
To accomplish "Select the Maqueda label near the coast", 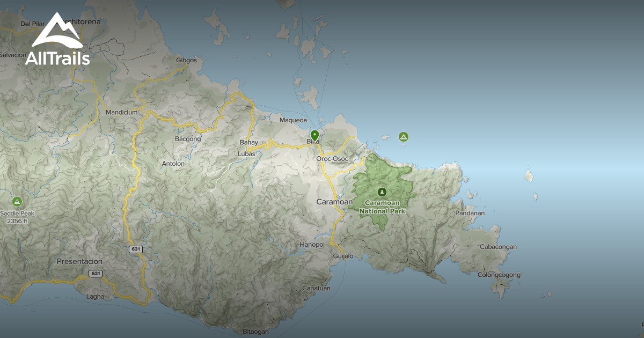I will (x=292, y=120).
